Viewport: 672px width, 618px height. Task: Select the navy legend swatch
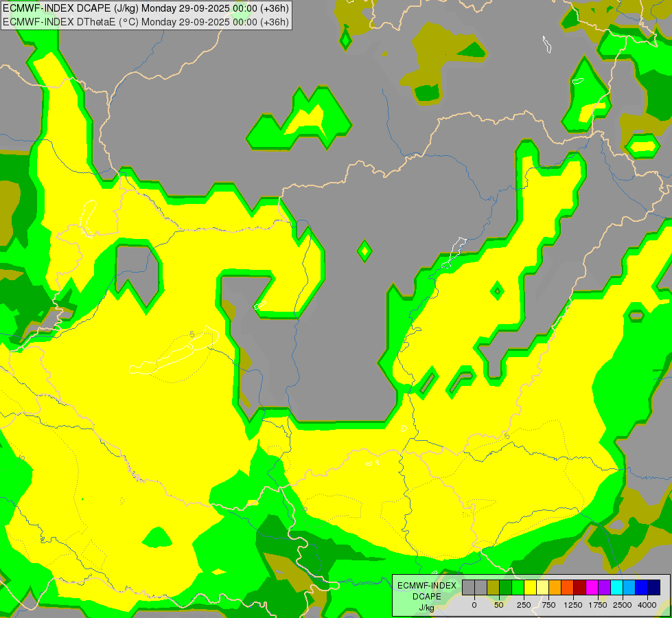point(653,587)
